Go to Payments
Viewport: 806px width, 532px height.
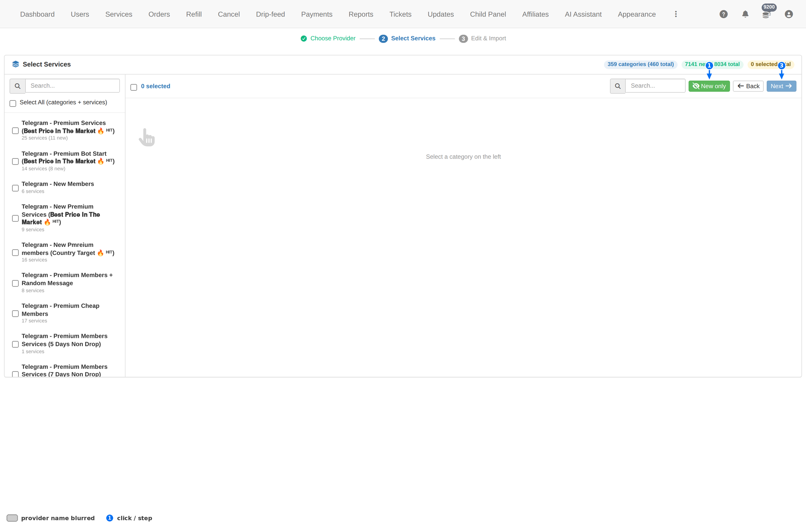click(317, 14)
